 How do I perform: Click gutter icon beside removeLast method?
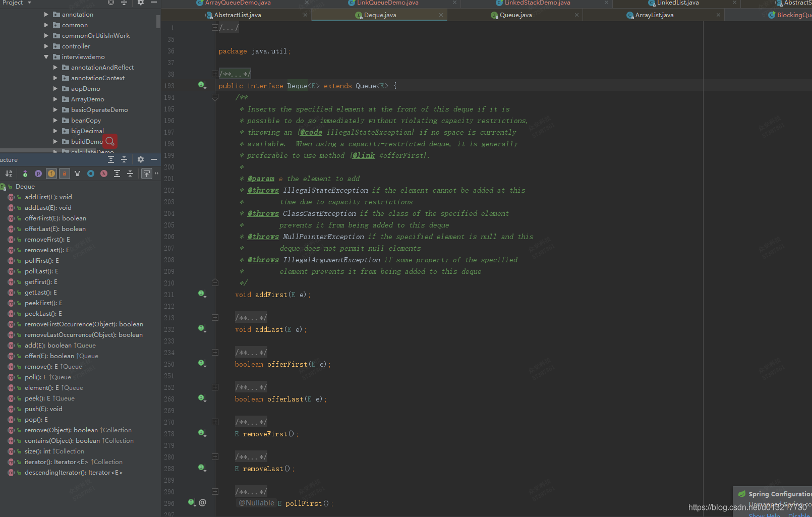pos(202,468)
